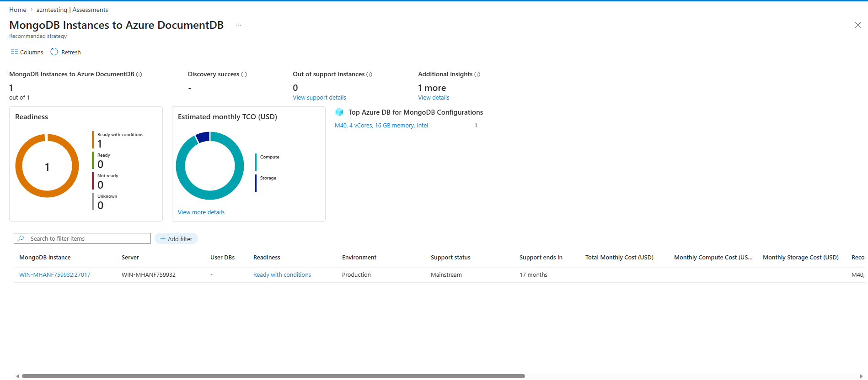Click the Add filter button
Viewport: 868px width, 380px height.
176,239
